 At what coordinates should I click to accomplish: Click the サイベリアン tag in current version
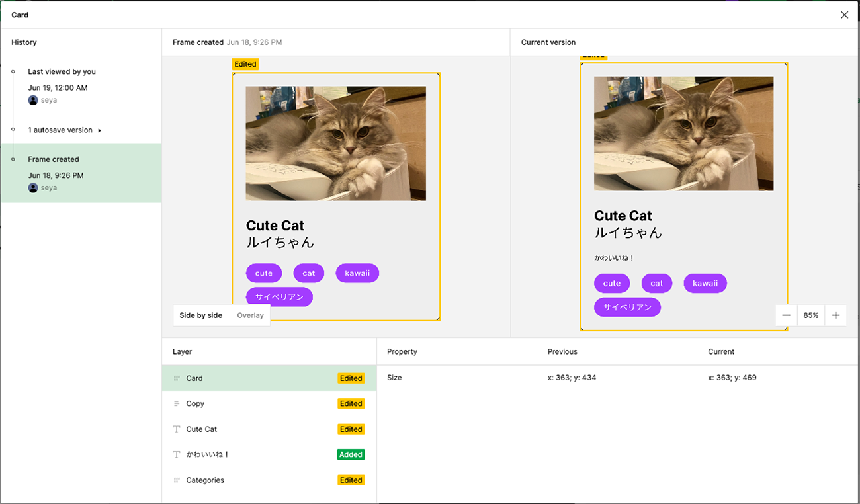point(627,307)
